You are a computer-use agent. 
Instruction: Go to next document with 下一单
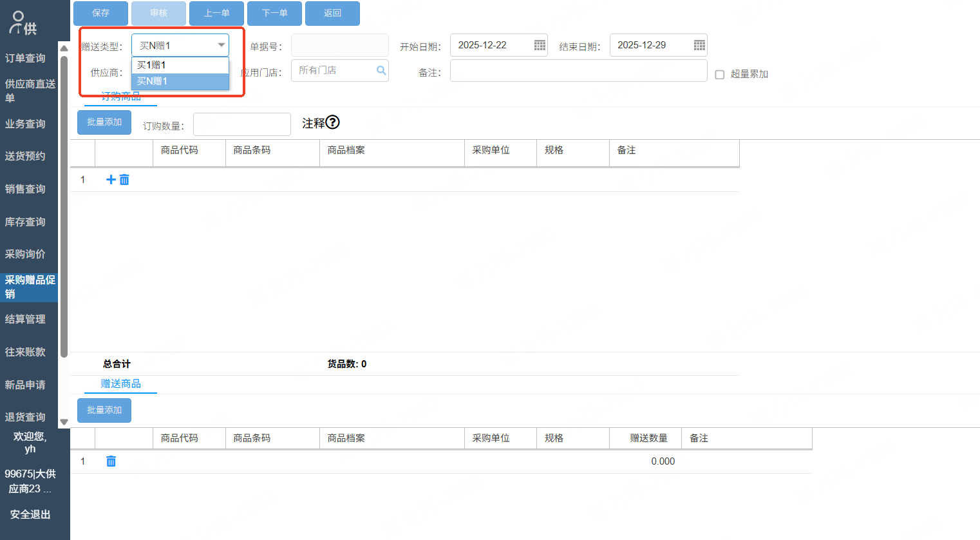(274, 14)
